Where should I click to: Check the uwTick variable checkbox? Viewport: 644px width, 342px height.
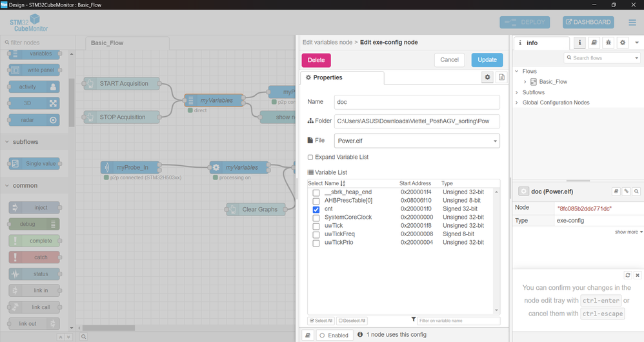316,226
